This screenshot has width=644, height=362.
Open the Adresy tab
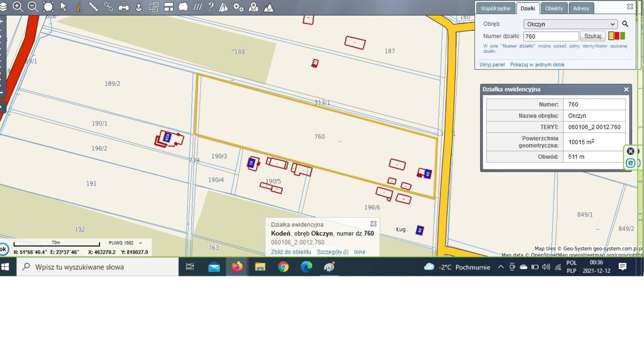[x=581, y=8]
